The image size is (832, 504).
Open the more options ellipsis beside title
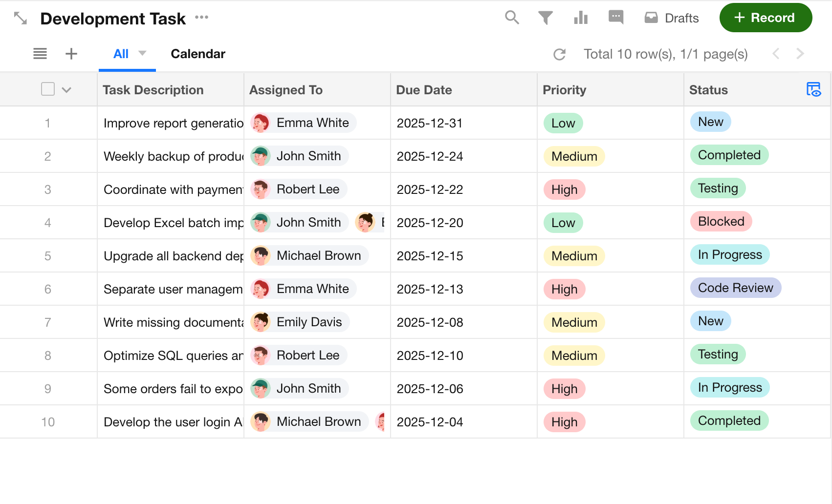[201, 18]
